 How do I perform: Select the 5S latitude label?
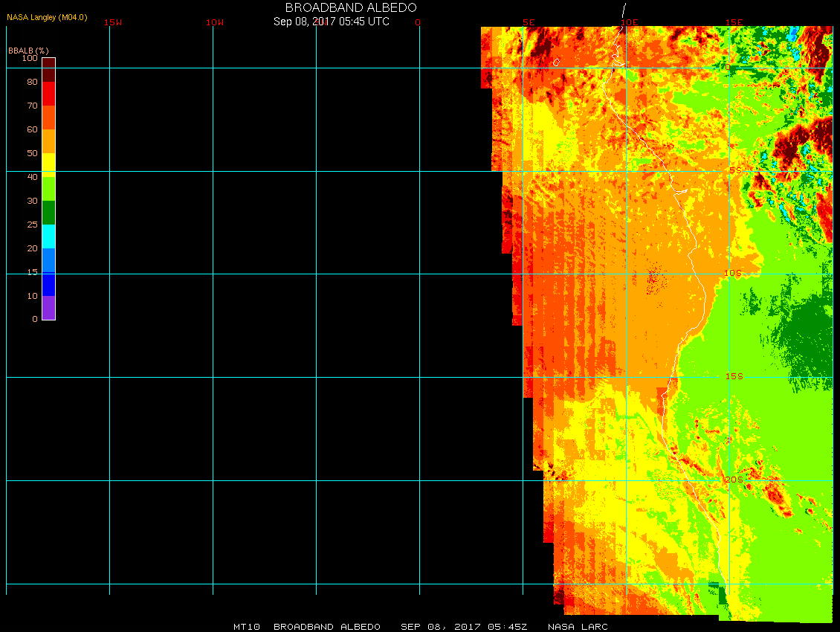(735, 170)
